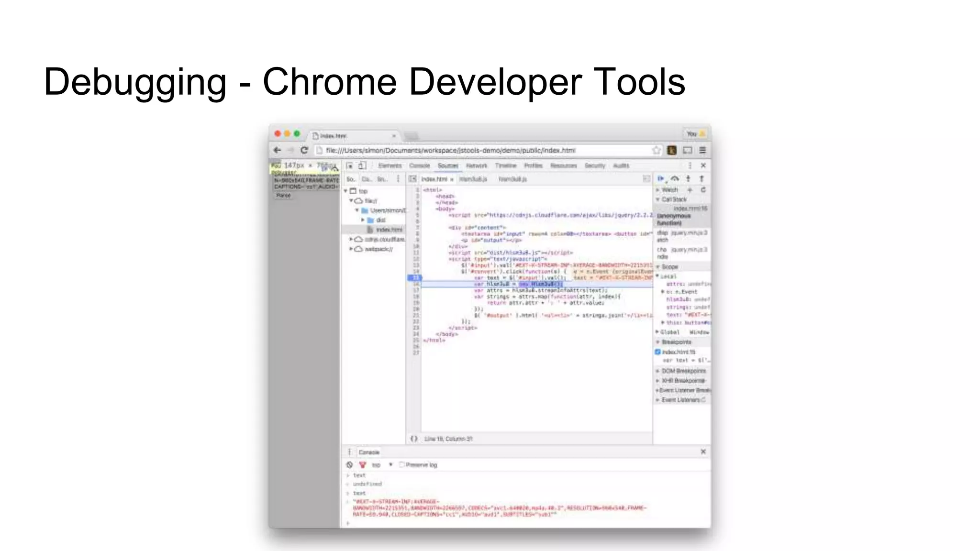Disable the index.html:15 breakpoint checkbox
This screenshot has height=551, width=980.
(x=658, y=352)
